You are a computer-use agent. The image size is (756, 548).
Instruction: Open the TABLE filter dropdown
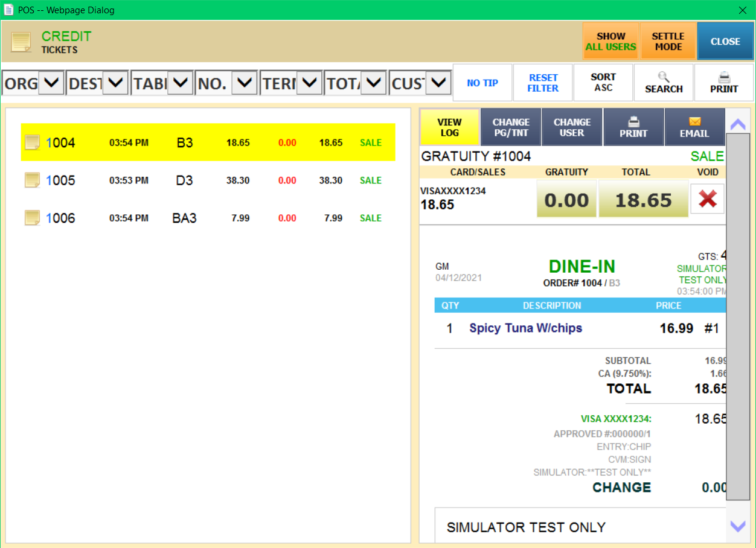pyautogui.click(x=180, y=83)
